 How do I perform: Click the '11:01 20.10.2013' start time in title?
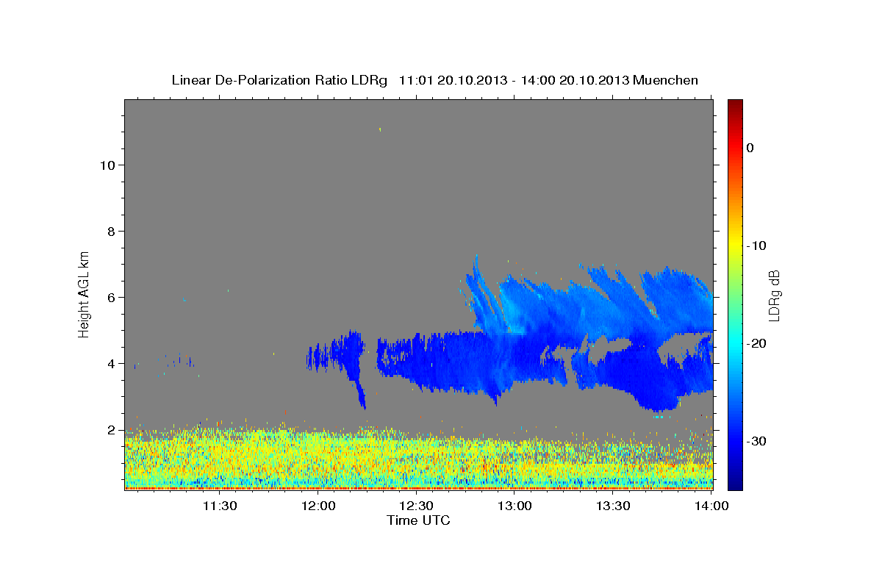(x=453, y=80)
